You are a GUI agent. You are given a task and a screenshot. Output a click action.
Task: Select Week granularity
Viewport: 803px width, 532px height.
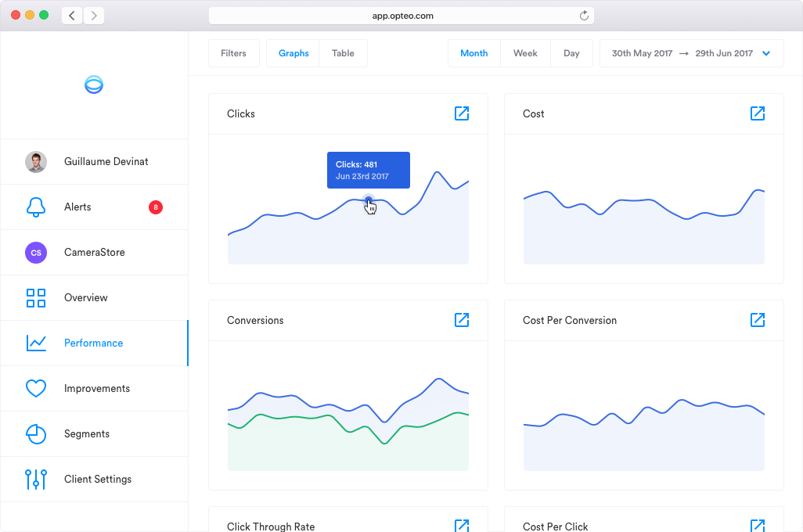point(525,53)
